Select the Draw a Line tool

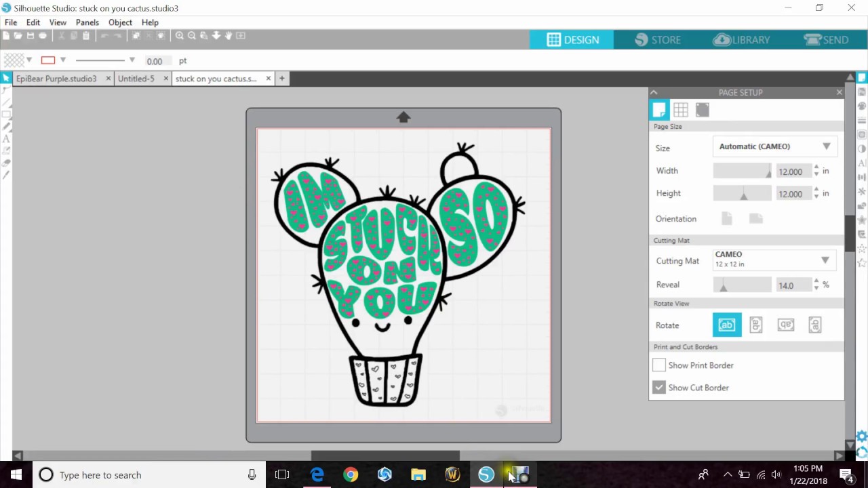[6, 102]
